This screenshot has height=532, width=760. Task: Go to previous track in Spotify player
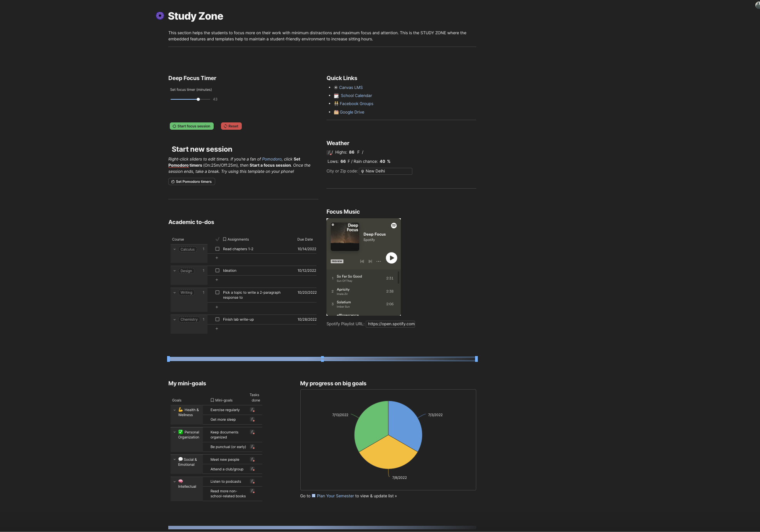tap(362, 261)
